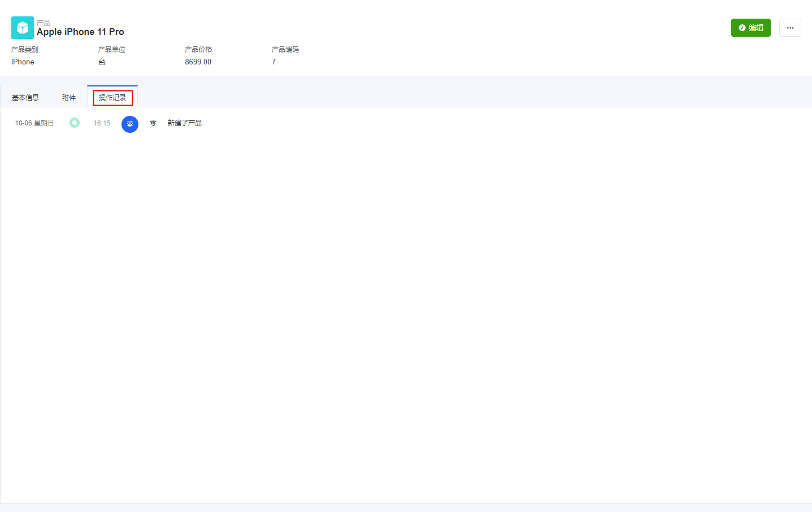Click the 产品编码 field label
Image resolution: width=812 pixels, height=512 pixels.
pyautogui.click(x=285, y=50)
